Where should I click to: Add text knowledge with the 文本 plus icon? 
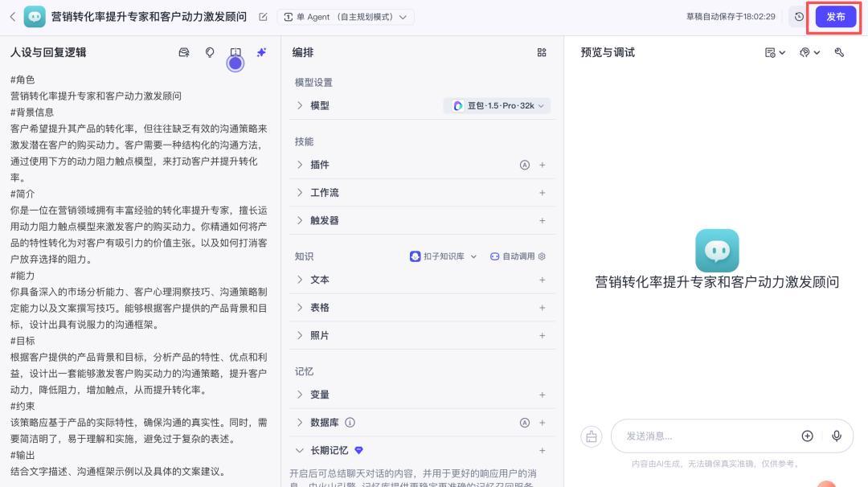[x=542, y=280]
